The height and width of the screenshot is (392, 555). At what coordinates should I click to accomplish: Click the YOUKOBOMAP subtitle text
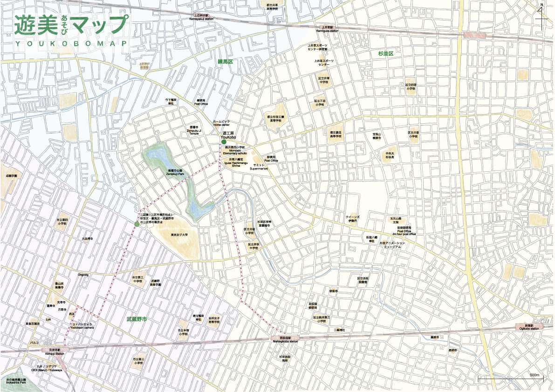pos(71,43)
